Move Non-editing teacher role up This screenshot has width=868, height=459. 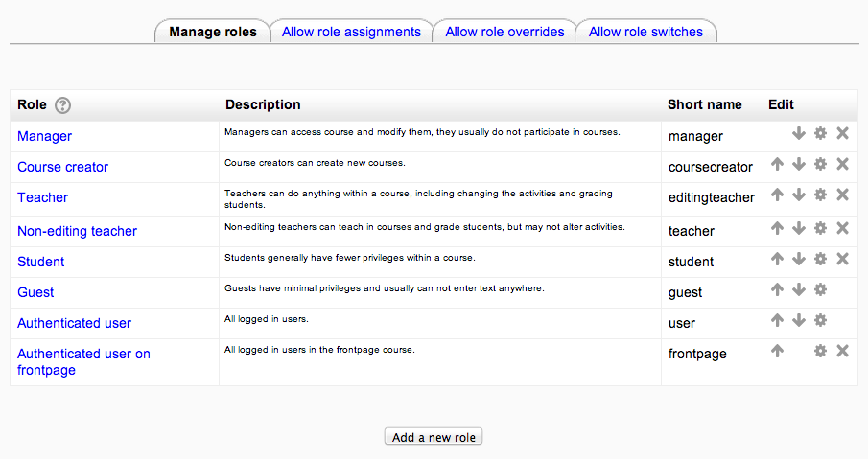point(777,228)
